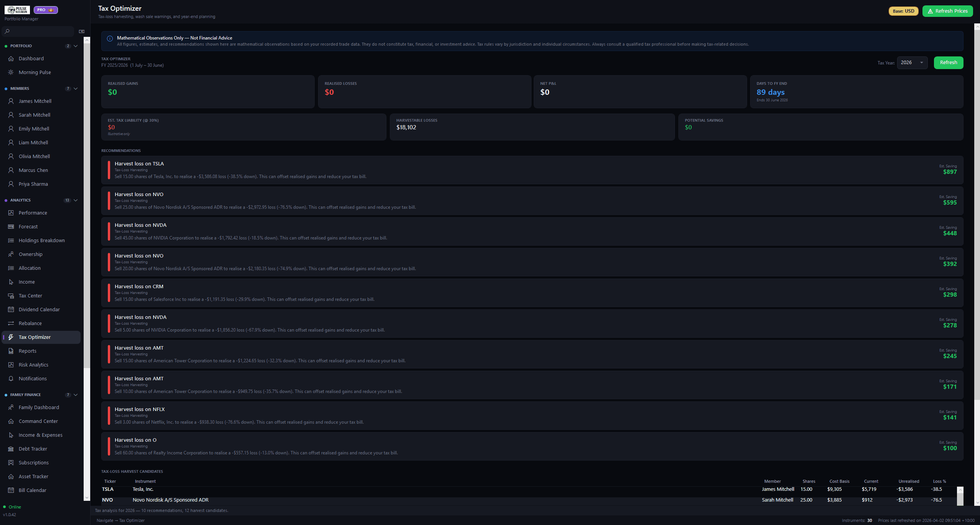980x525 pixels.
Task: Toggle the sidebar collapse button
Action: click(81, 31)
